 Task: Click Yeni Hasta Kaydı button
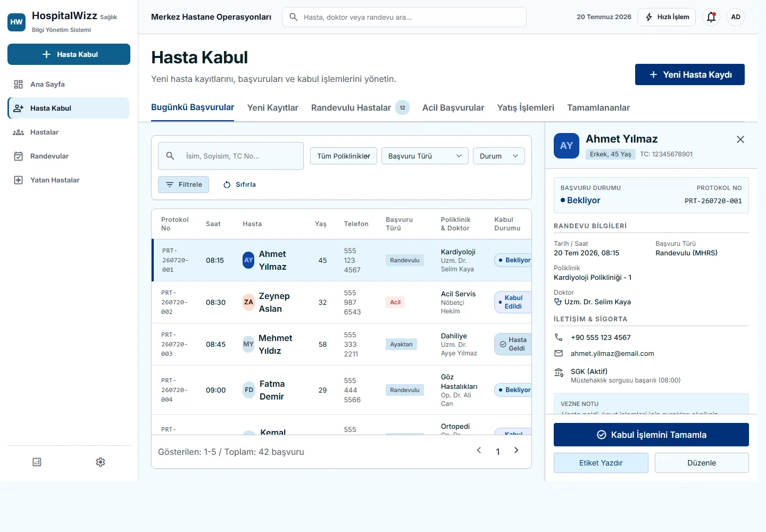click(690, 74)
